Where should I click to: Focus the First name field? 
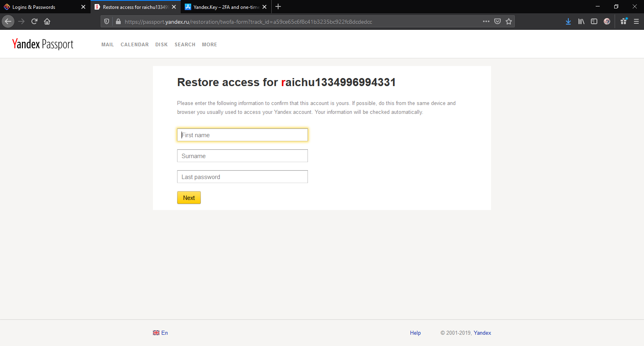tap(242, 135)
